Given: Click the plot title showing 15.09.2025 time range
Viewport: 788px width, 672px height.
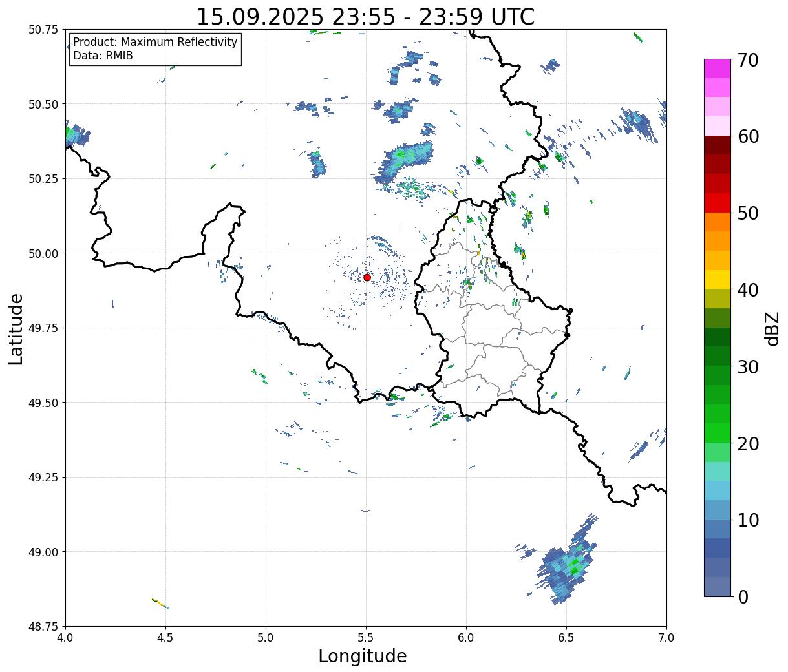Looking at the screenshot, I should coord(365,17).
